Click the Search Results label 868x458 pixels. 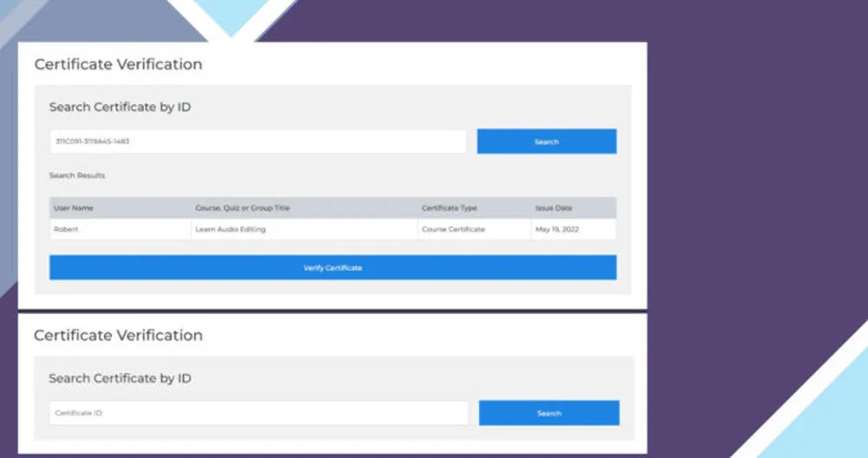(x=77, y=175)
